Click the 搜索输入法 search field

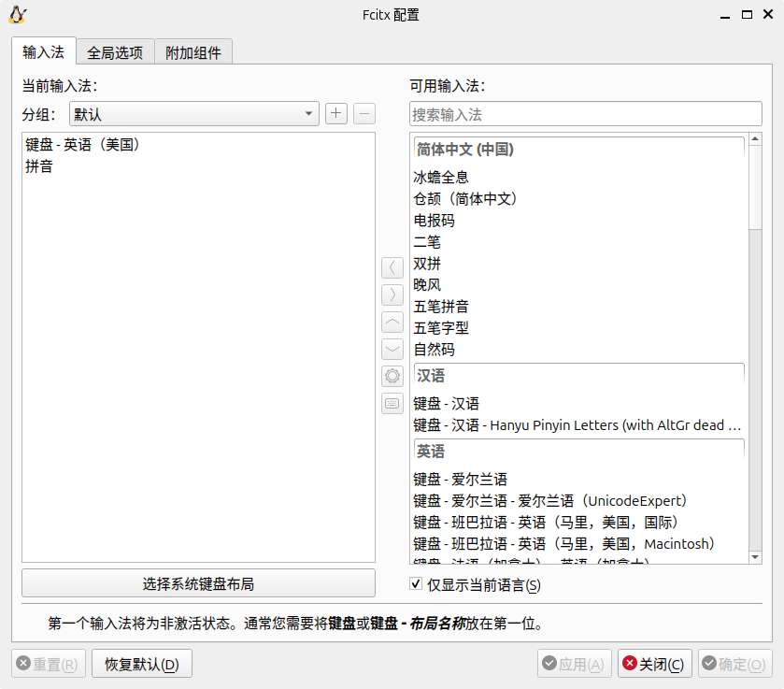(x=586, y=114)
